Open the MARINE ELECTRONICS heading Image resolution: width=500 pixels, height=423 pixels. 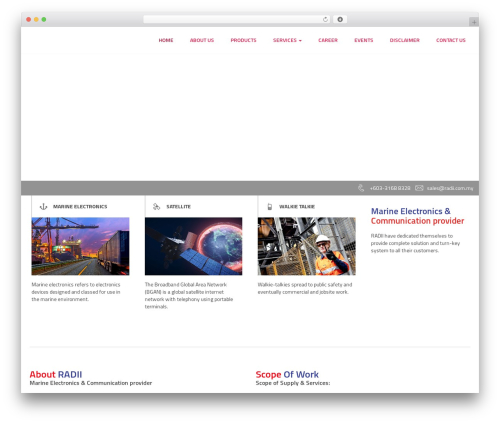(x=80, y=207)
